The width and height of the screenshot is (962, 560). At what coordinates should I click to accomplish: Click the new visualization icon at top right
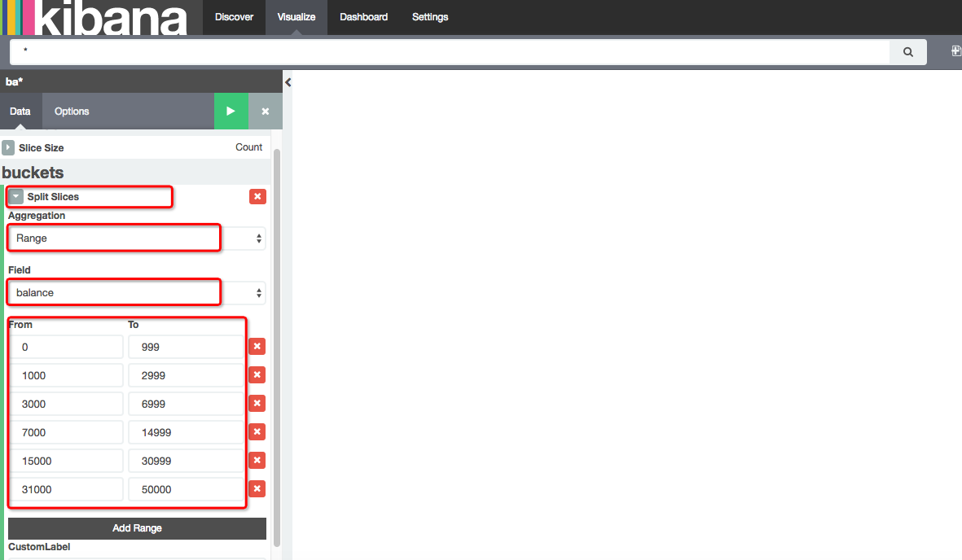coord(955,51)
